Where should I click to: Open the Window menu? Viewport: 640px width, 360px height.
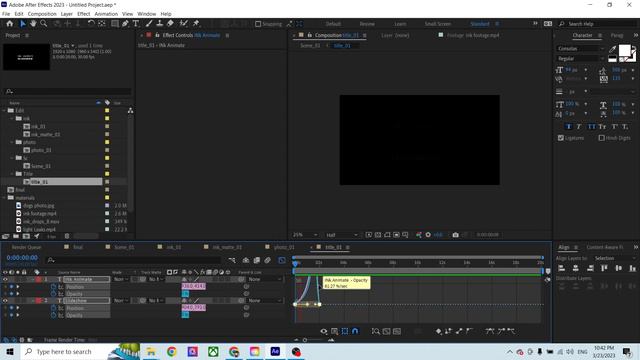click(147, 14)
